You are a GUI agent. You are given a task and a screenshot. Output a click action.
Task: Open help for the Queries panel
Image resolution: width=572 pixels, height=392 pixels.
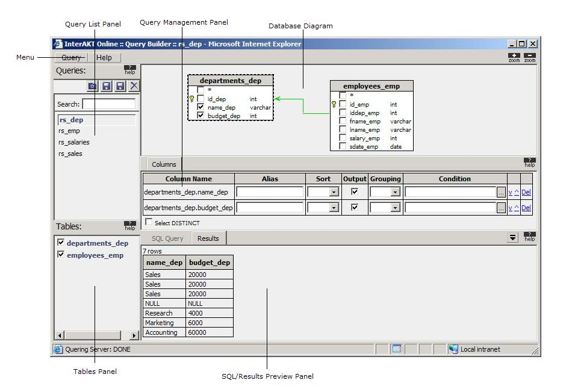(x=130, y=70)
